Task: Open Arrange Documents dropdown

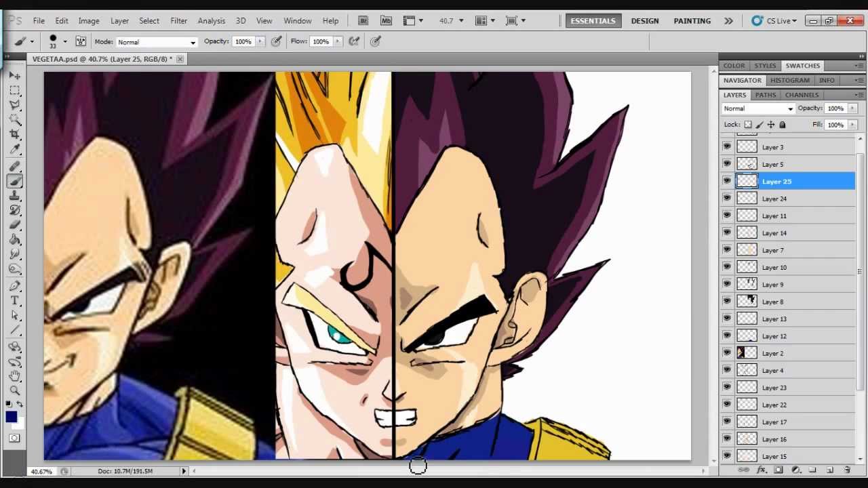Action: click(486, 21)
